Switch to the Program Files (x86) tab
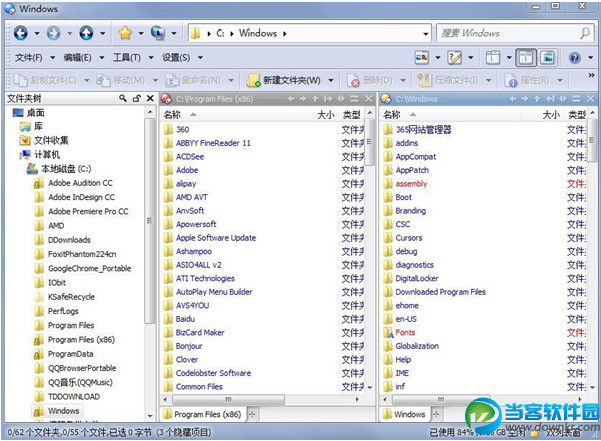Screen dimensions: 601x441 [202, 414]
